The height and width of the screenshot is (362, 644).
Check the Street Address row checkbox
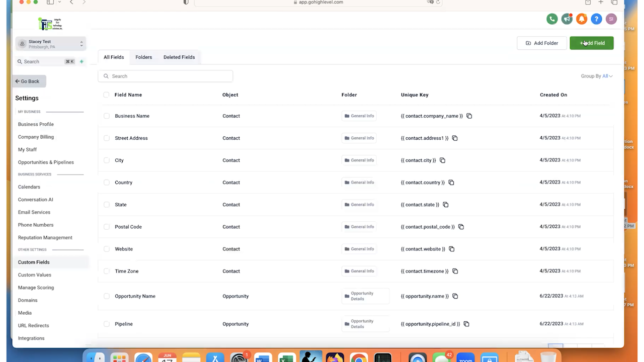pos(106,138)
